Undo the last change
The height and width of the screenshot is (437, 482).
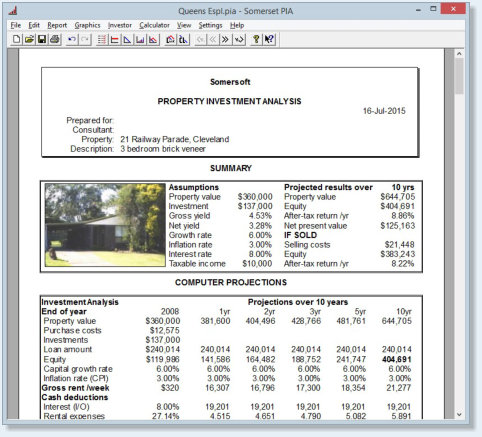(x=72, y=39)
